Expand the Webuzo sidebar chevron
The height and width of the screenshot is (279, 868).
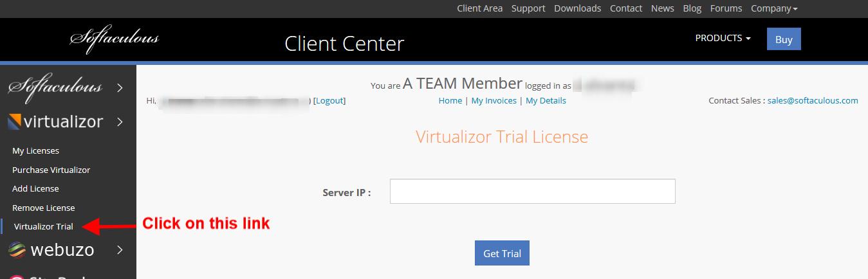point(120,249)
